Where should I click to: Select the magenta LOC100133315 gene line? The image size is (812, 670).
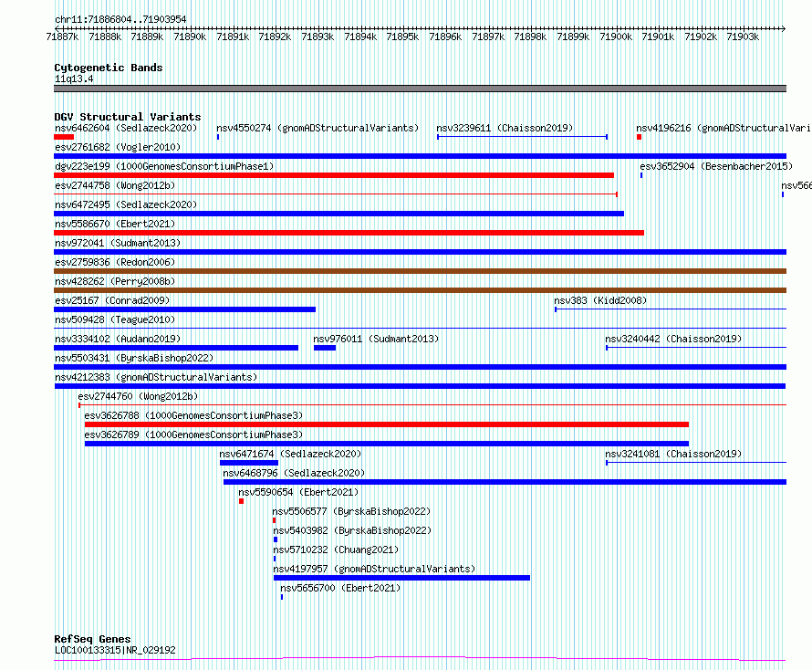click(x=420, y=659)
